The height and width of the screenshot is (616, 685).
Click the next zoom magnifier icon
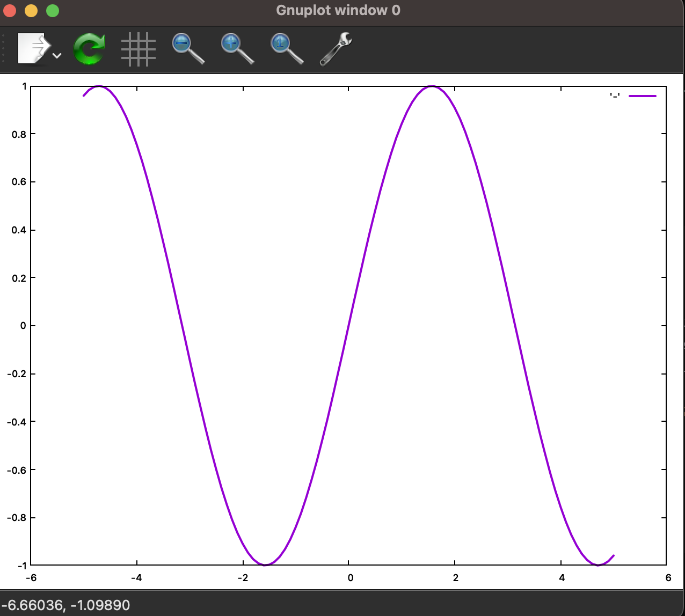(238, 49)
